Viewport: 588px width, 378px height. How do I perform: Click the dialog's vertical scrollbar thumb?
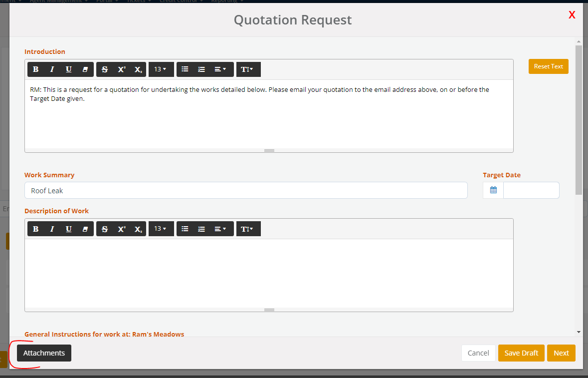tap(579, 120)
